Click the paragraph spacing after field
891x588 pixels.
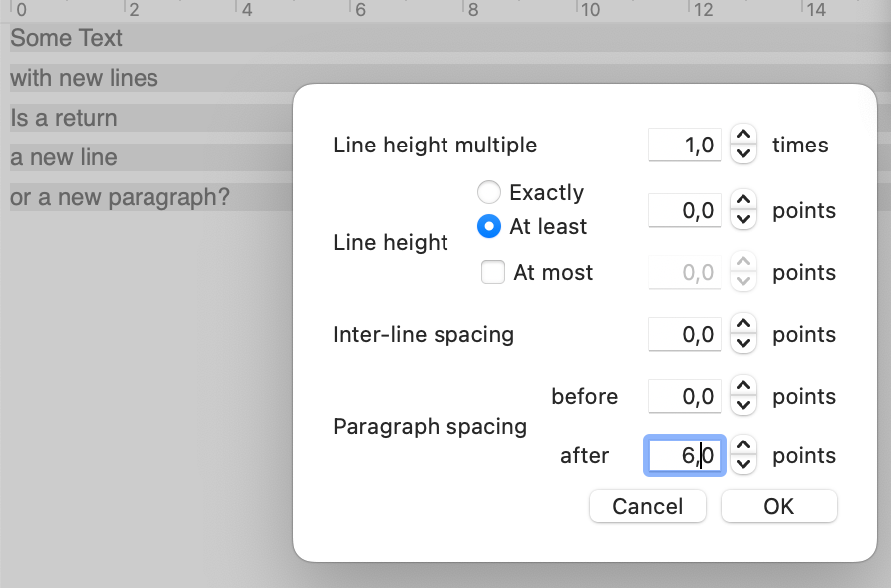coord(685,455)
